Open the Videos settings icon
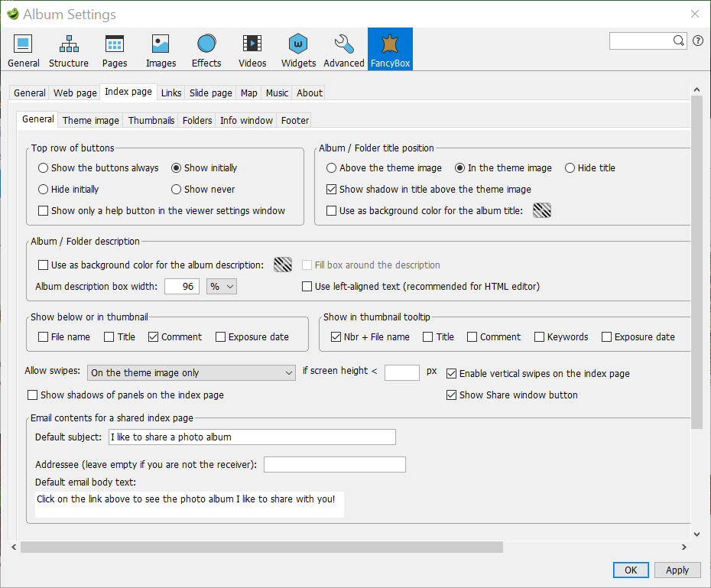The height and width of the screenshot is (588, 711). click(x=252, y=48)
